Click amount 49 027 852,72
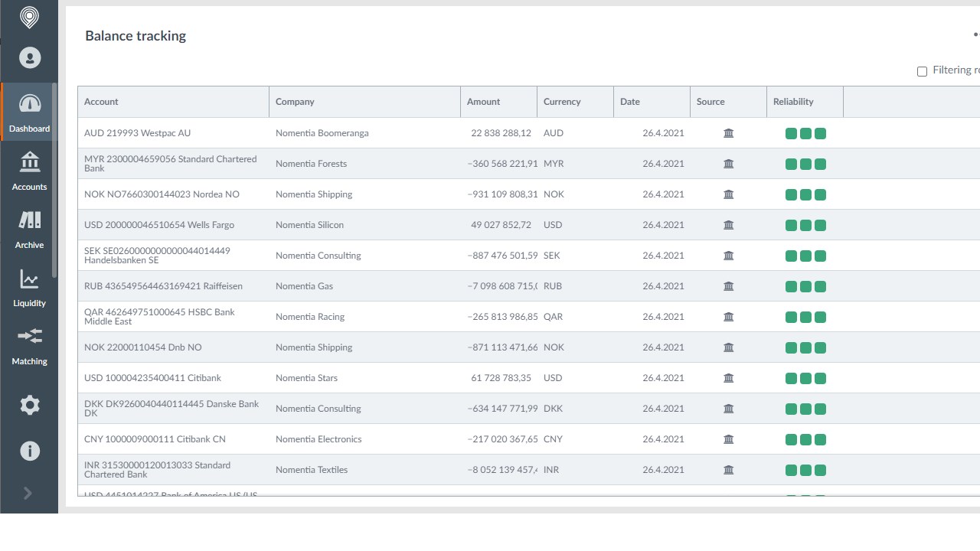 click(501, 225)
